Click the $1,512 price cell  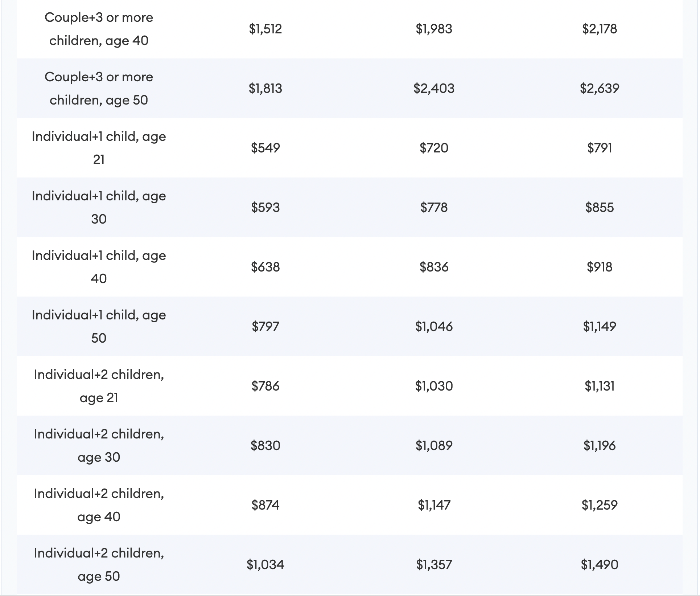(x=265, y=29)
